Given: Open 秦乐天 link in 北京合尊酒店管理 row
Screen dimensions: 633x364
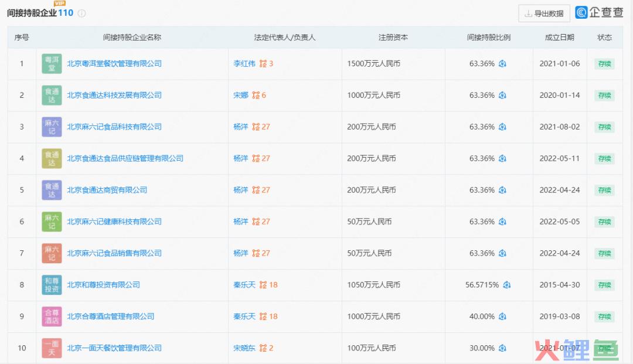Looking at the screenshot, I should coord(244,317).
